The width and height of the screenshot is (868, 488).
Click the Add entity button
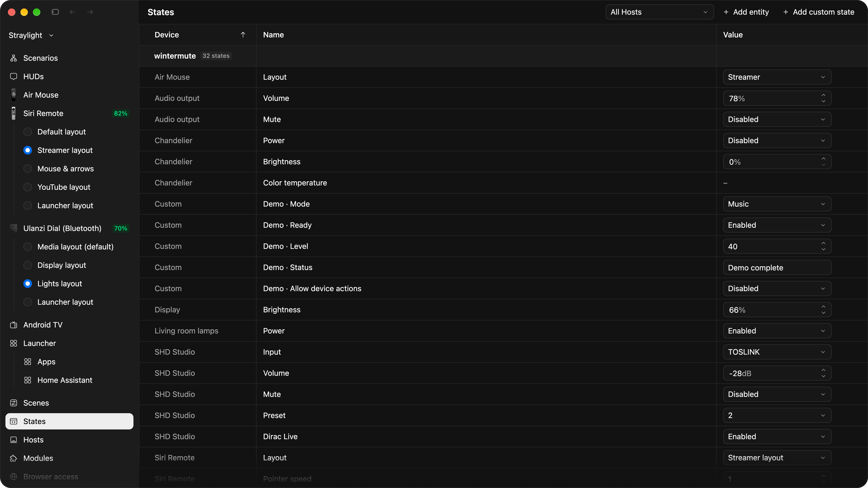click(746, 12)
